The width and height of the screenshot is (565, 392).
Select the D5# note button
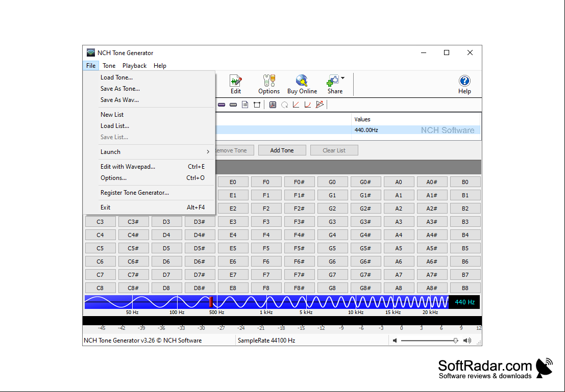pyautogui.click(x=200, y=248)
